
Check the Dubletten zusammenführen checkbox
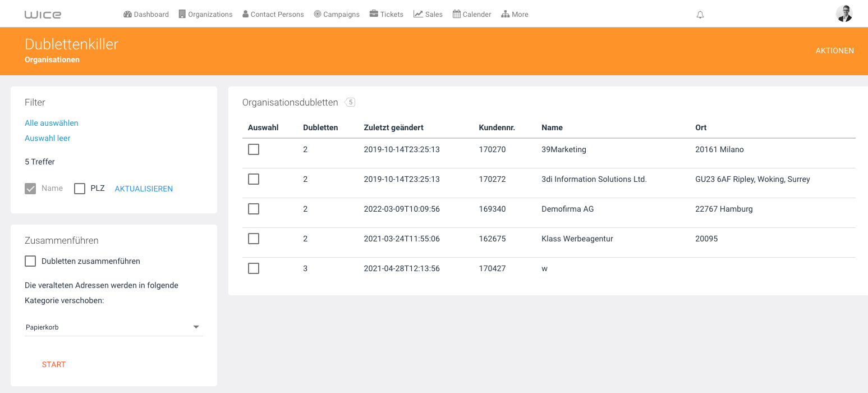point(30,261)
